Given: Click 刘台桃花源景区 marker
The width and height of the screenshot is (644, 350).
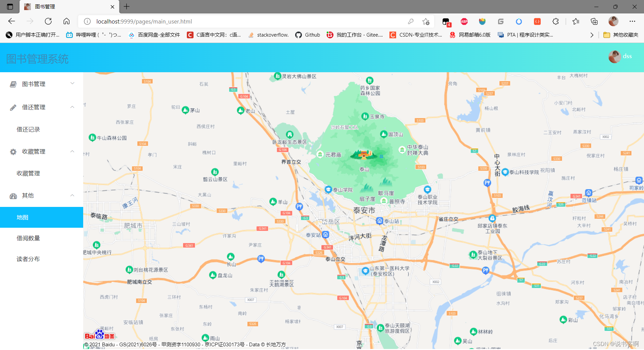Looking at the screenshot, I should [129, 269].
